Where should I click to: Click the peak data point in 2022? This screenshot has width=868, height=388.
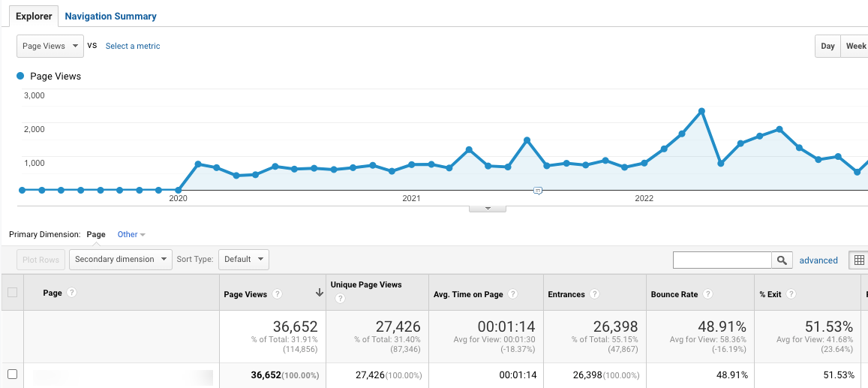(701, 111)
